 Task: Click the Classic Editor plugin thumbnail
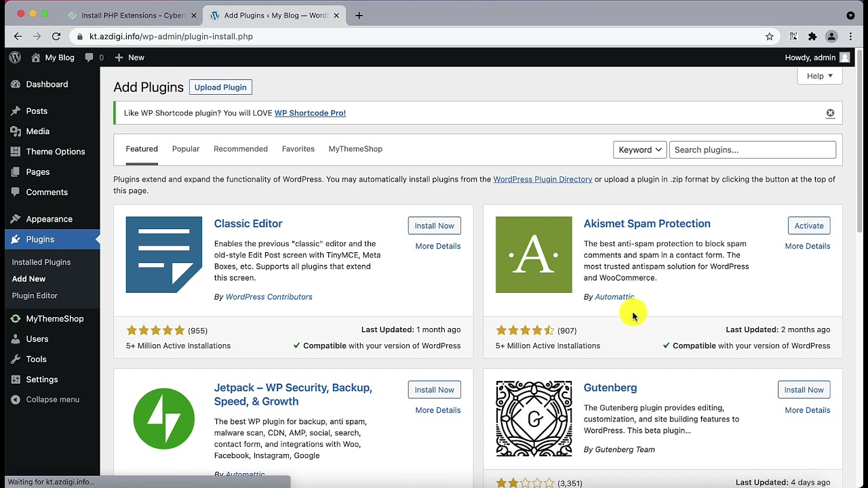pos(164,255)
